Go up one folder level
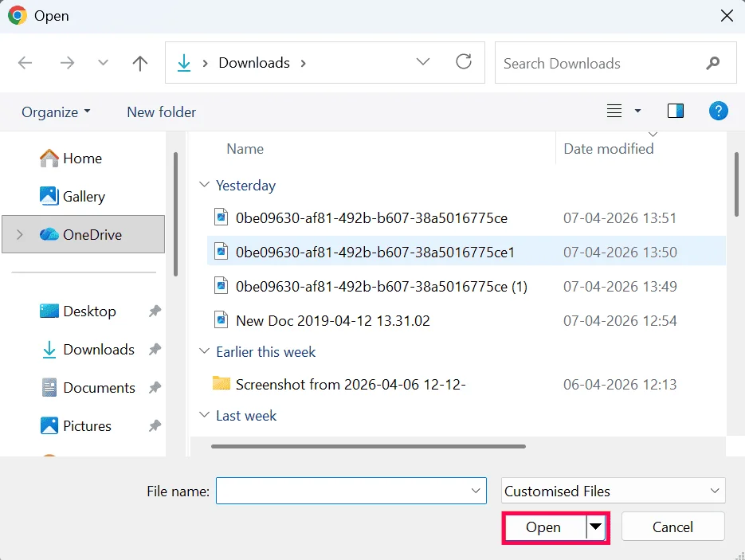Screen dimensions: 745x560 click(139, 63)
